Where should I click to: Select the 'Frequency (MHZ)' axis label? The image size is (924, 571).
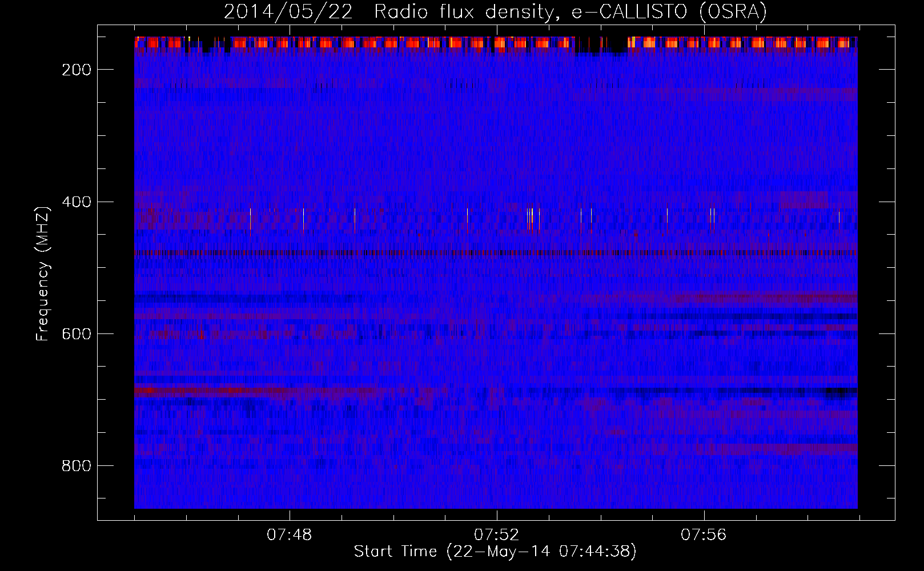point(43,274)
